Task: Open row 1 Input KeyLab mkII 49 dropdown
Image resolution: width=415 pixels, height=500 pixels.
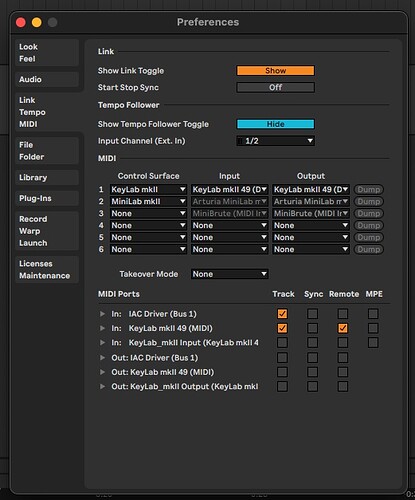Action: (230, 189)
